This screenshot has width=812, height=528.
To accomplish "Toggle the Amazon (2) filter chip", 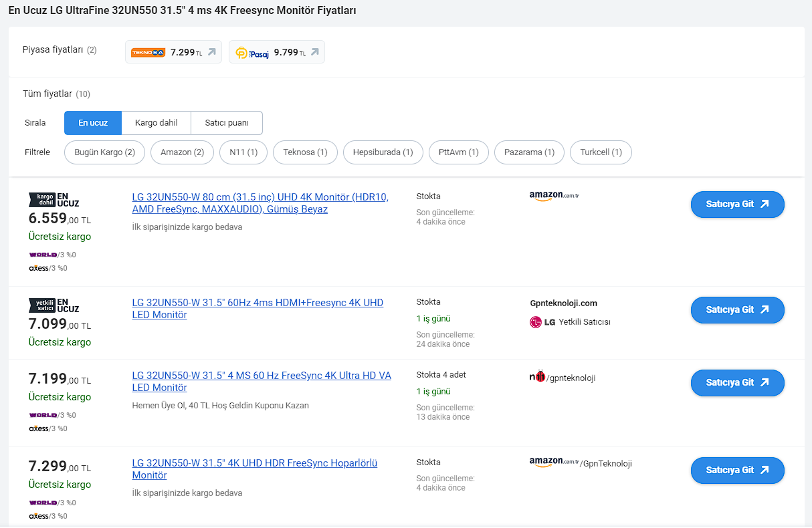I will (182, 152).
